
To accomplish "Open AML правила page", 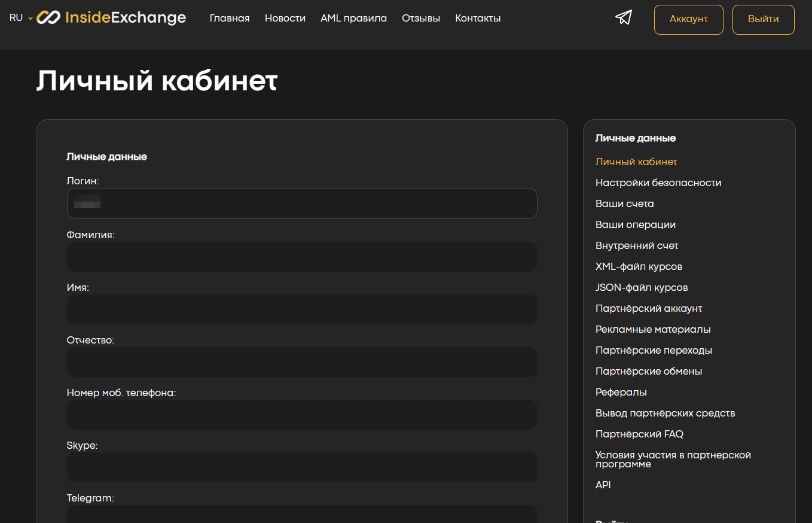I will [353, 19].
